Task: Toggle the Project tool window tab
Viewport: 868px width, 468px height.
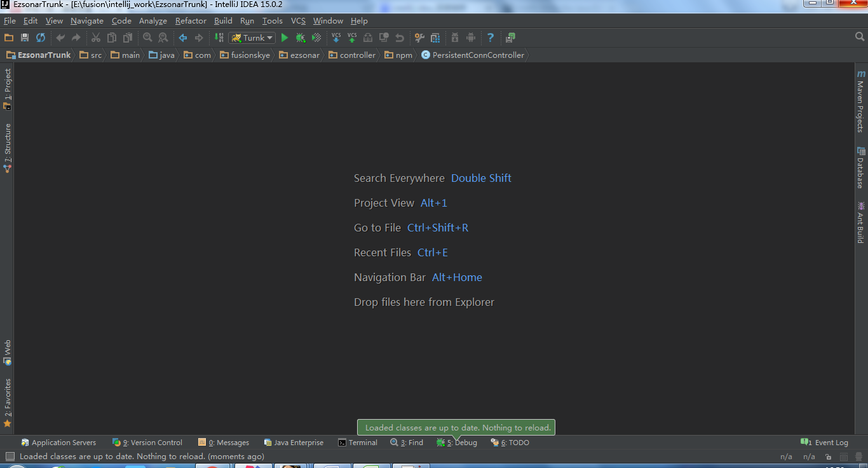Action: pos(8,89)
